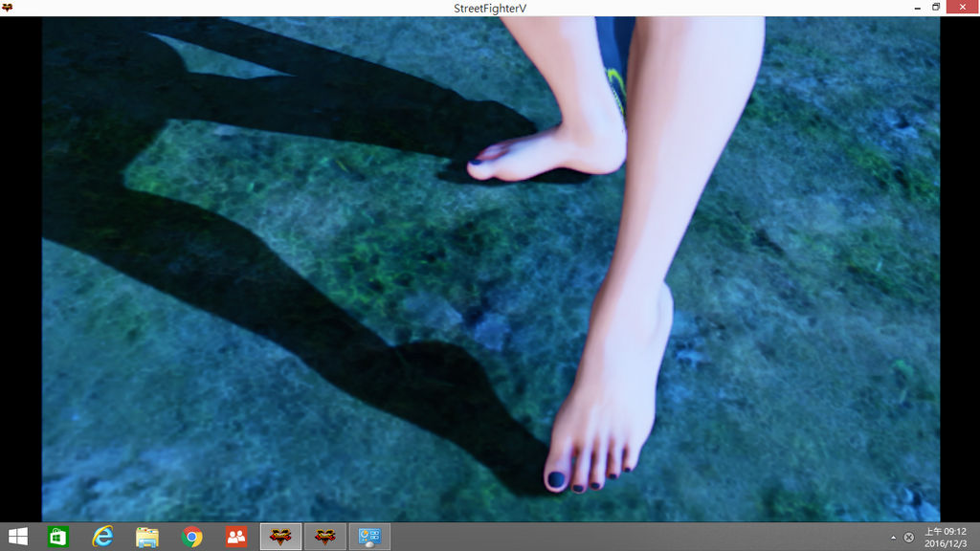The image size is (980, 551).
Task: Open Internet Explorer from the taskbar
Action: 103,537
